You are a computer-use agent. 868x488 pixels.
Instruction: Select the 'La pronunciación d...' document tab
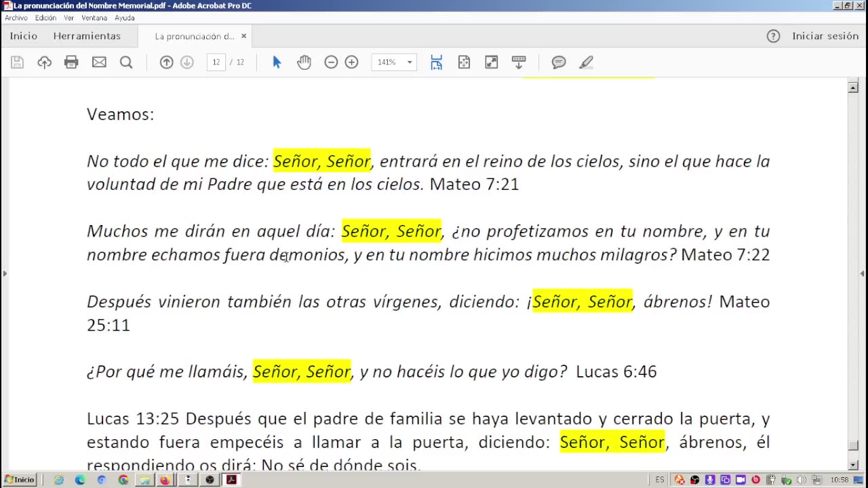tap(194, 37)
